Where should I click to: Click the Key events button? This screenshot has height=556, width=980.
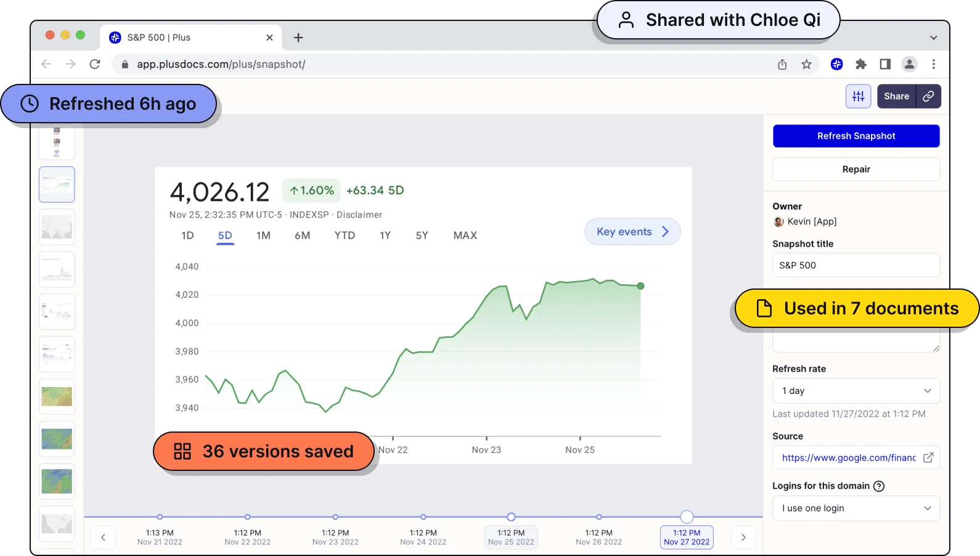coord(632,232)
